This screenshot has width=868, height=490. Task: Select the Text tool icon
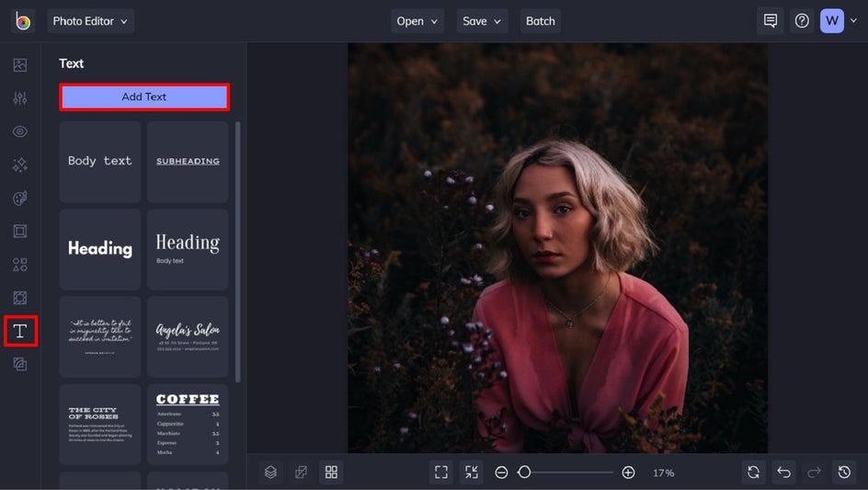point(20,331)
